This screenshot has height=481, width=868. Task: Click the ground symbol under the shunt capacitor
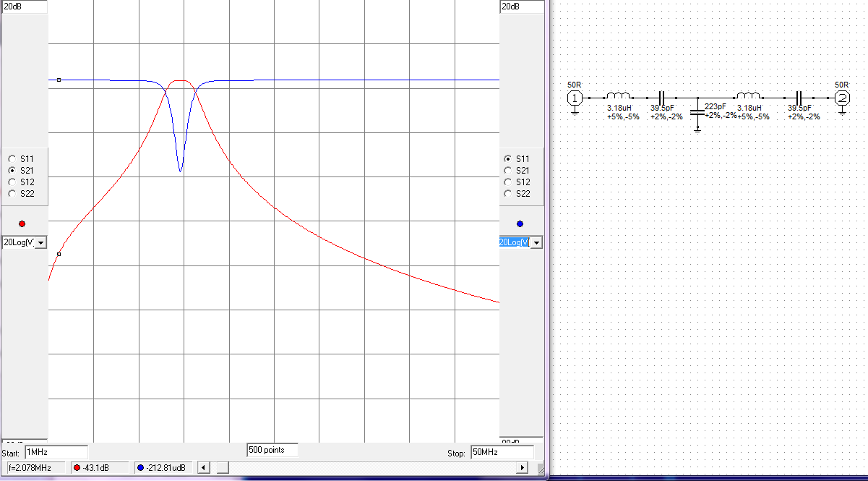tap(697, 129)
